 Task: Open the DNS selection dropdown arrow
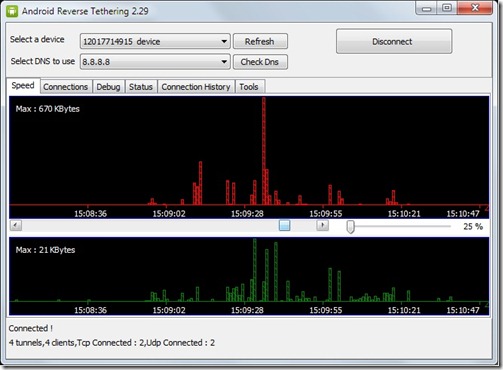coord(224,62)
